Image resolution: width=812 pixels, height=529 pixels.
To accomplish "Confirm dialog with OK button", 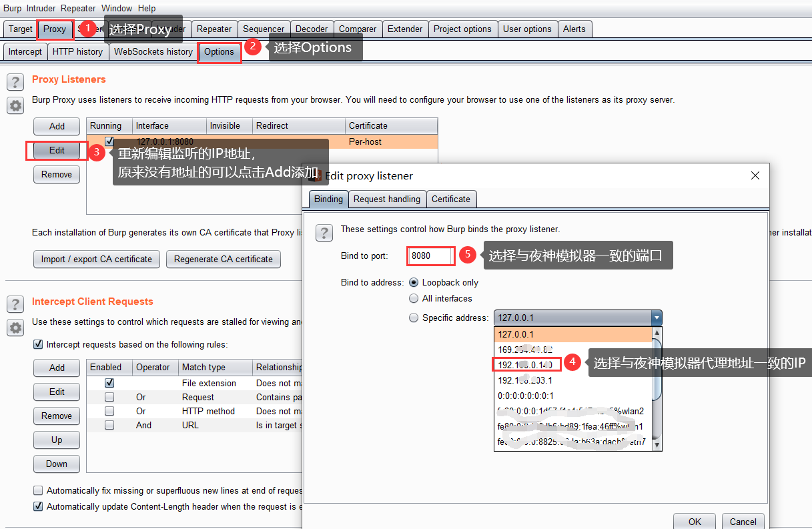I will point(695,522).
